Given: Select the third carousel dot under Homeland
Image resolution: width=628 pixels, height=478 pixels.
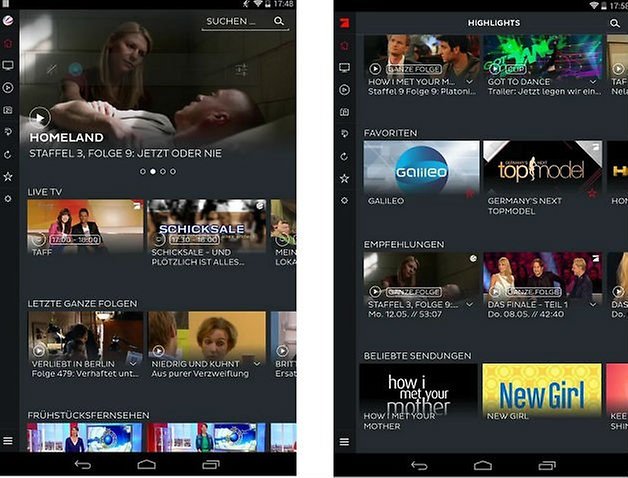Looking at the screenshot, I should [163, 171].
